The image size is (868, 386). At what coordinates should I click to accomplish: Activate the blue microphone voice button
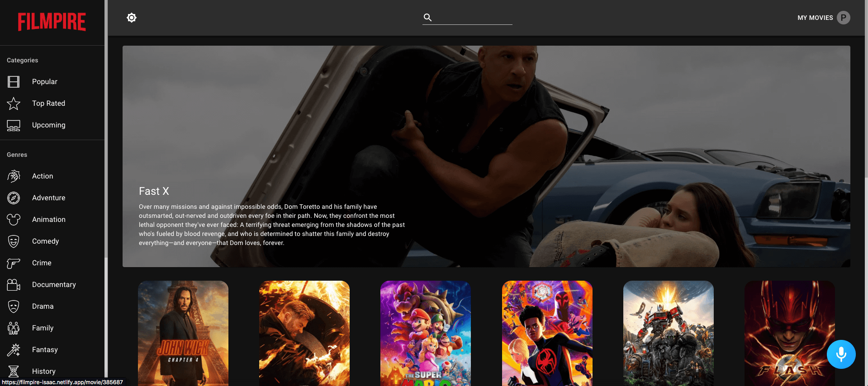(841, 354)
